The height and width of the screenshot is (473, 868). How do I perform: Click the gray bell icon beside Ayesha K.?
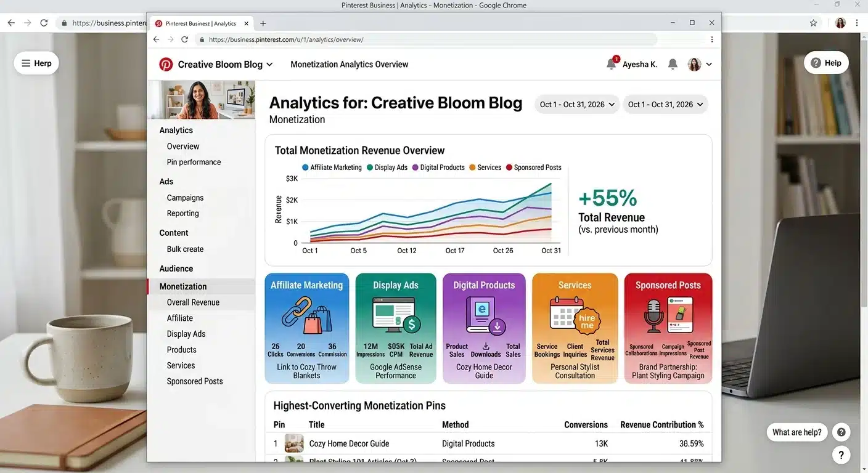point(673,64)
